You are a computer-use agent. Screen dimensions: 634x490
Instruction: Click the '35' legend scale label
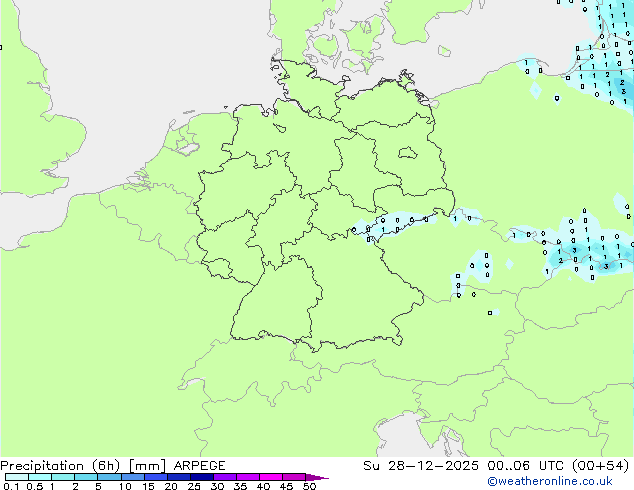coord(240,486)
